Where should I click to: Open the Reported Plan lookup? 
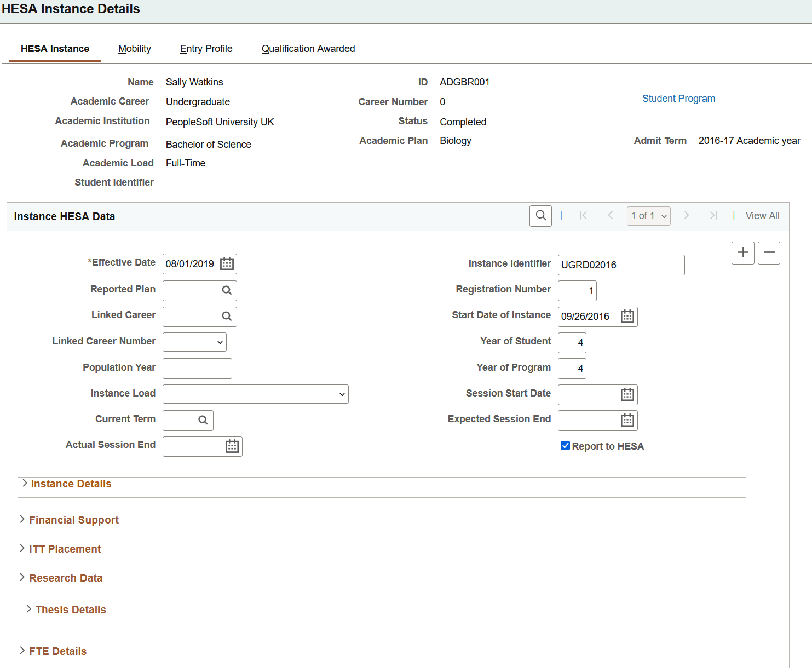click(x=227, y=290)
